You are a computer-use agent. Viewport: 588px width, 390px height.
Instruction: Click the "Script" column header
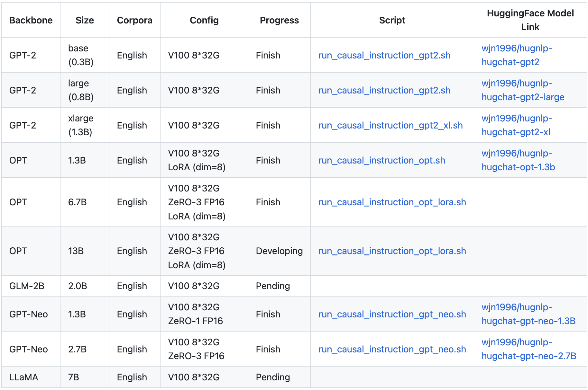[x=392, y=20]
